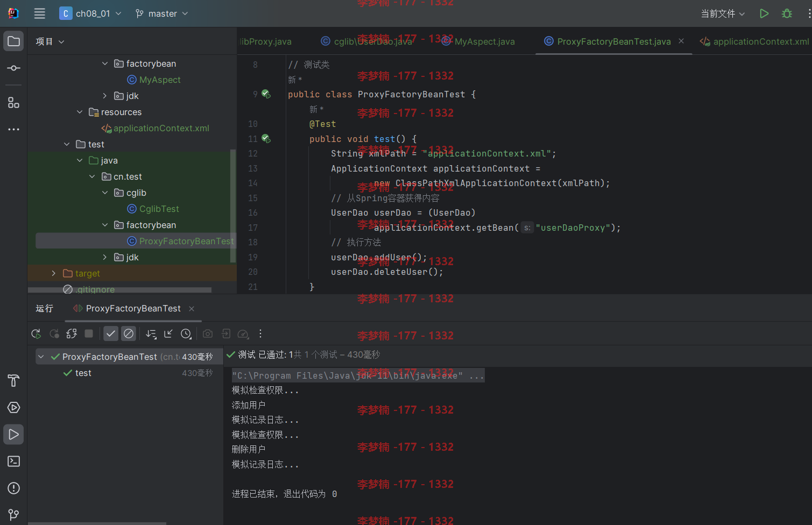
Task: Expand the target folder
Action: pyautogui.click(x=53, y=273)
